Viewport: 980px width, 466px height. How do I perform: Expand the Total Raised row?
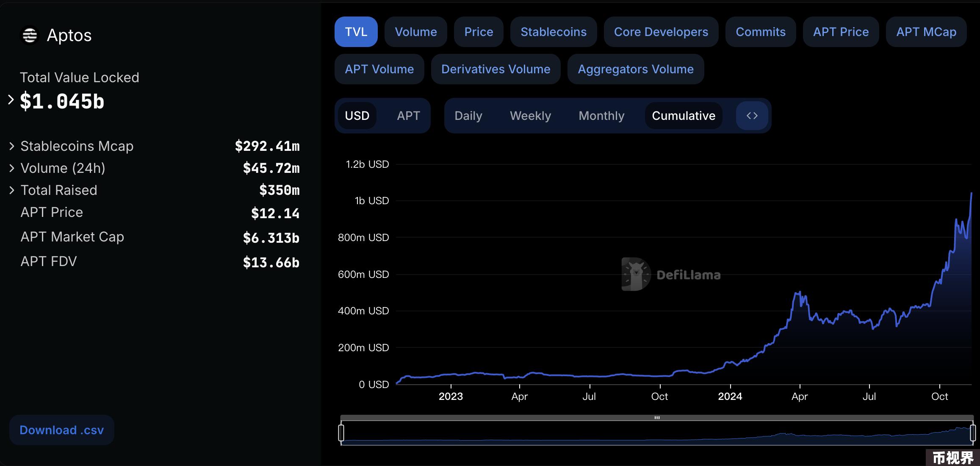(x=12, y=190)
